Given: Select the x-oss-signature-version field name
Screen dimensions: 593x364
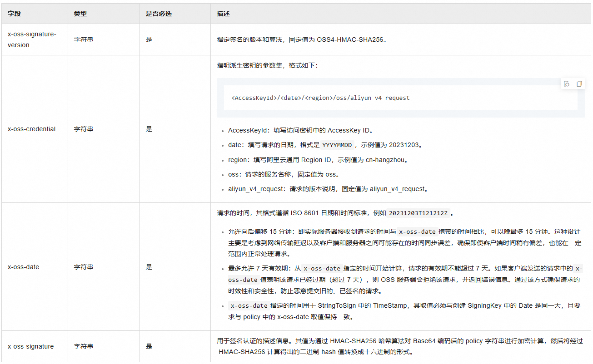Looking at the screenshot, I should [32, 39].
